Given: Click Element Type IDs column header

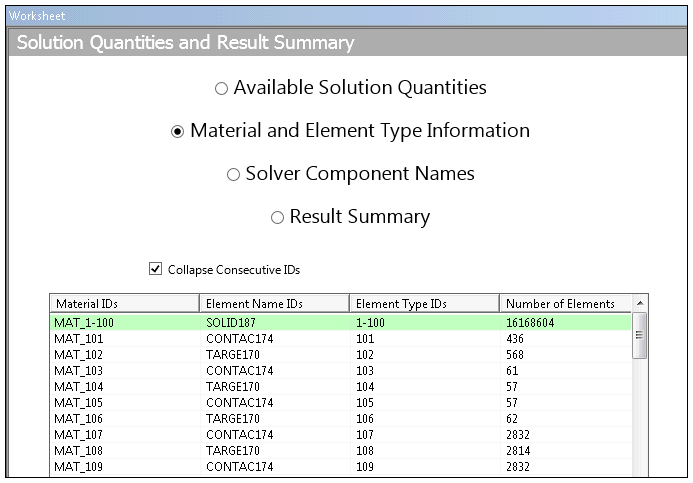Looking at the screenshot, I should tap(423, 303).
